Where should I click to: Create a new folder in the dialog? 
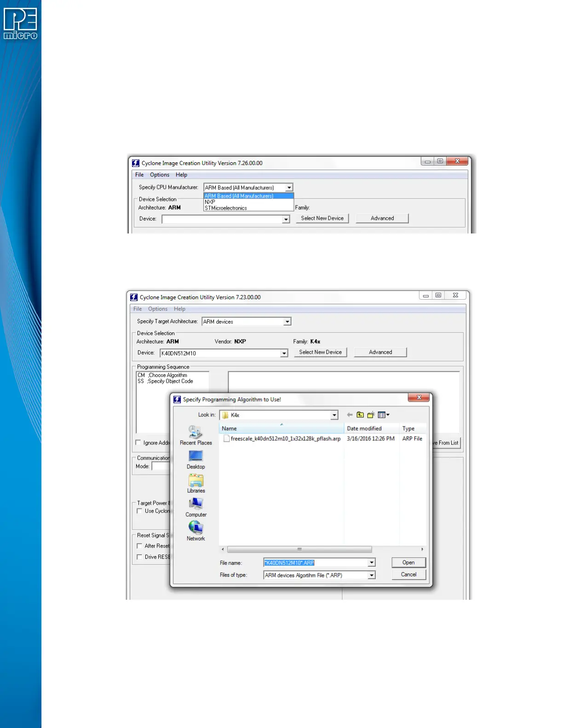pyautogui.click(x=371, y=415)
